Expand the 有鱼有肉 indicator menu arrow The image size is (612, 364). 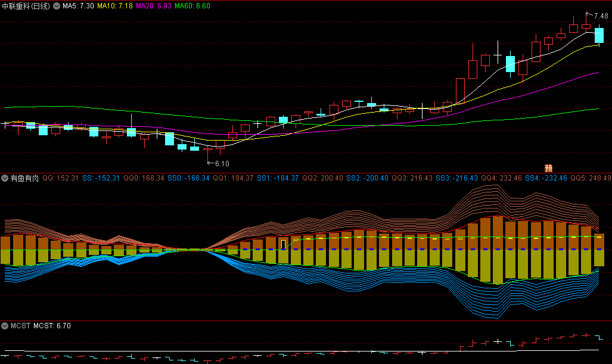pyautogui.click(x=5, y=178)
